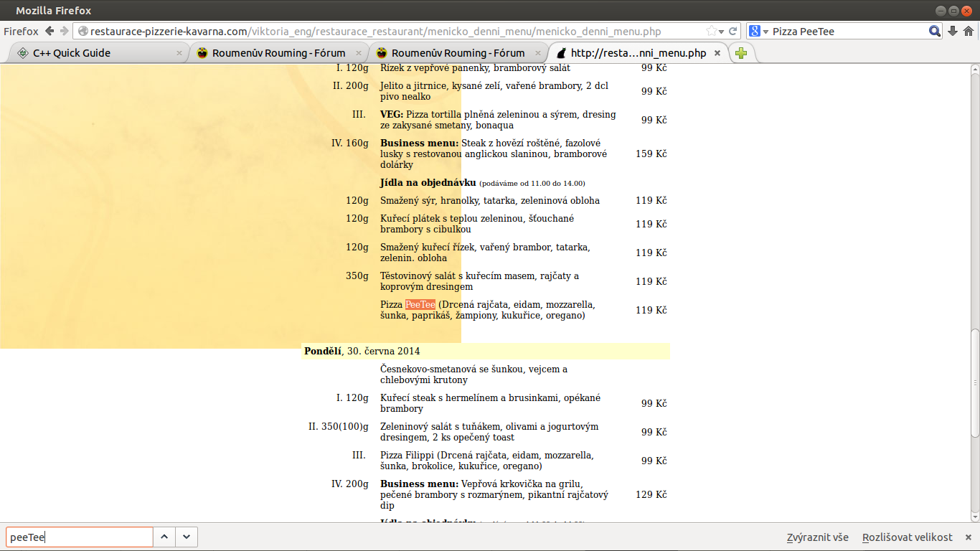
Task: Toggle Rozlišovat velikost case matching
Action: 908,537
